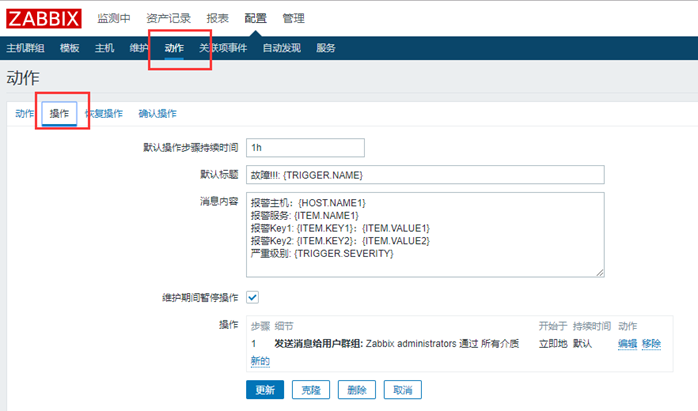The height and width of the screenshot is (411, 698).
Task: Grab the message textarea resize handle
Action: (600, 273)
